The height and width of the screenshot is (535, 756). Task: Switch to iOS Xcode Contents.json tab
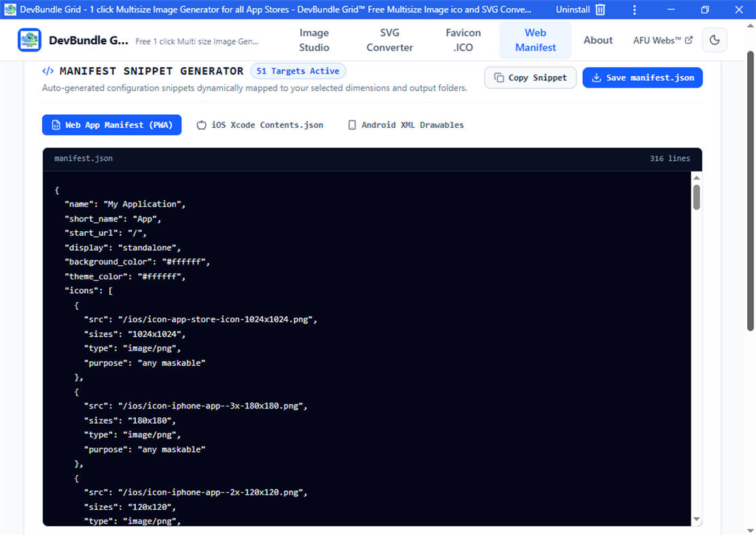260,125
